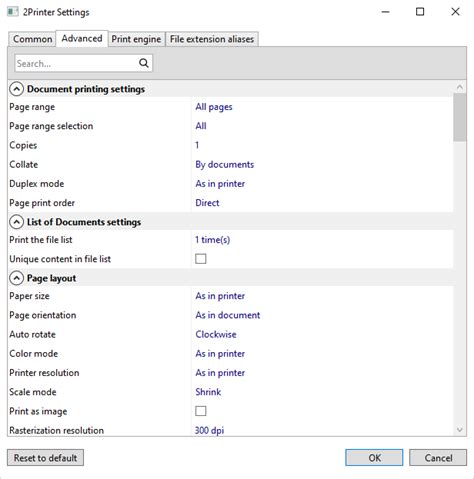Minimize the 2Printer Settings window
The image size is (474, 479).
(385, 12)
